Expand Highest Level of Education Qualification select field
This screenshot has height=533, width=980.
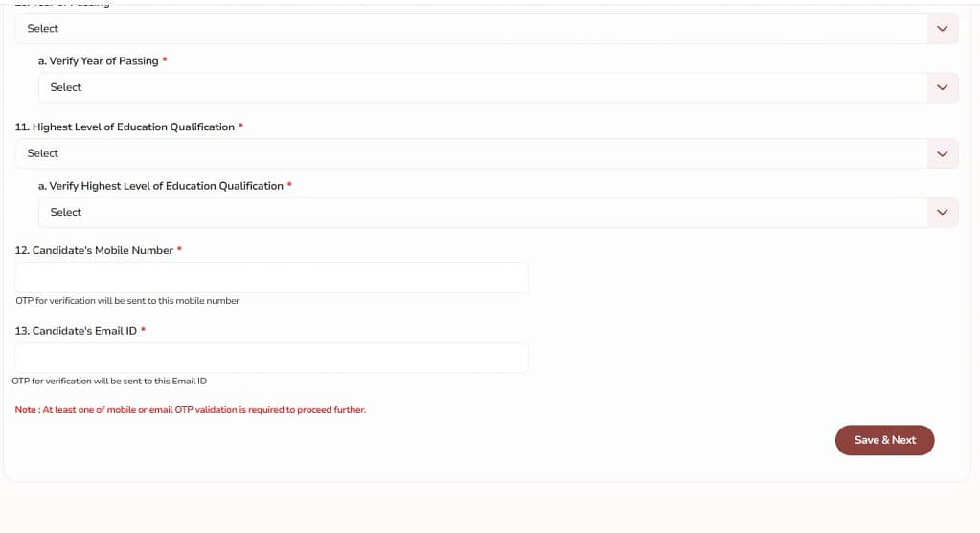(469, 153)
